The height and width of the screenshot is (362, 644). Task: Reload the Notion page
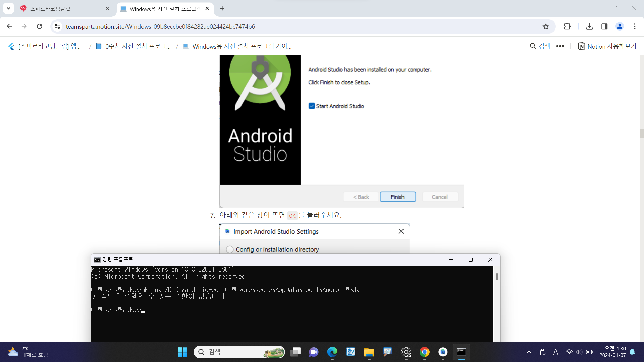pyautogui.click(x=39, y=26)
